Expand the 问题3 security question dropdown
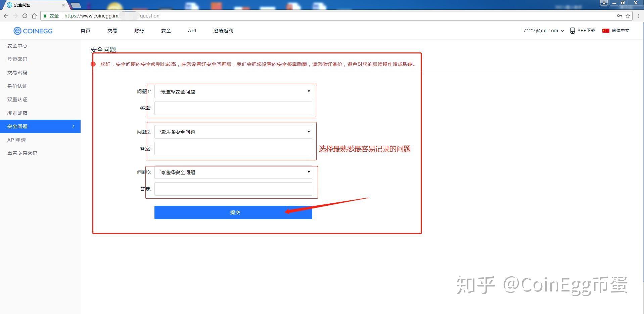This screenshot has height=314, width=644. 233,172
